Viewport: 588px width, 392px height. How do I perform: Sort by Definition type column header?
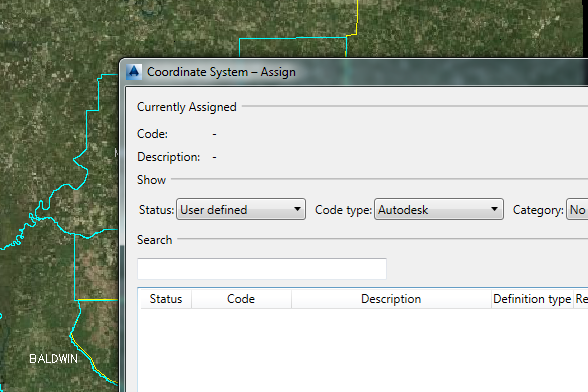[x=532, y=299]
